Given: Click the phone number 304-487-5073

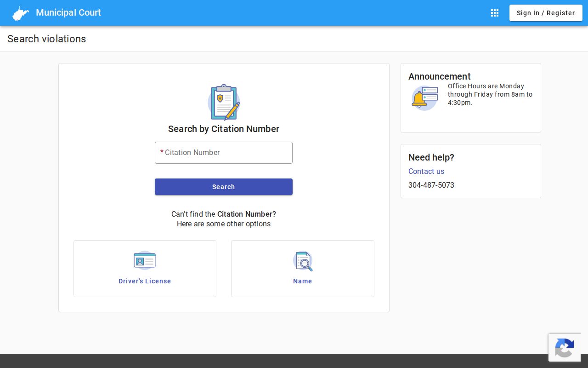Looking at the screenshot, I should (431, 185).
